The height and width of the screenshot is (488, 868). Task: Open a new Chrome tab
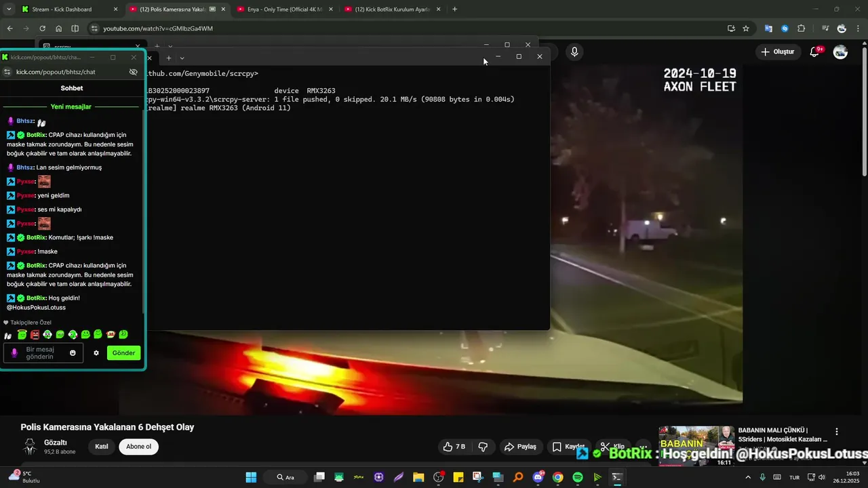[x=454, y=9]
